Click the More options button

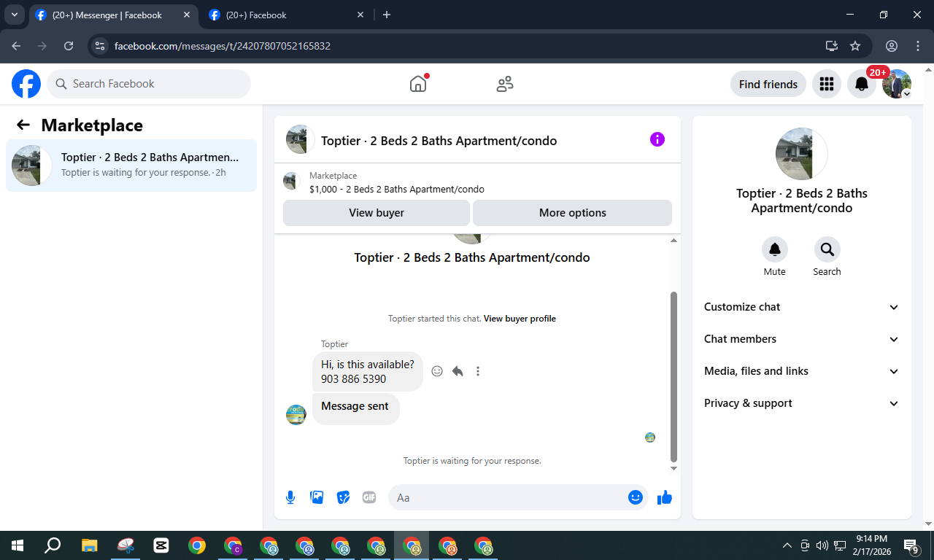click(572, 213)
